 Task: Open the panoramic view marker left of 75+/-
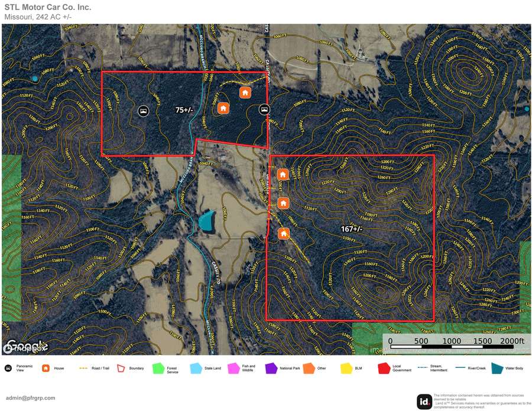[142, 110]
